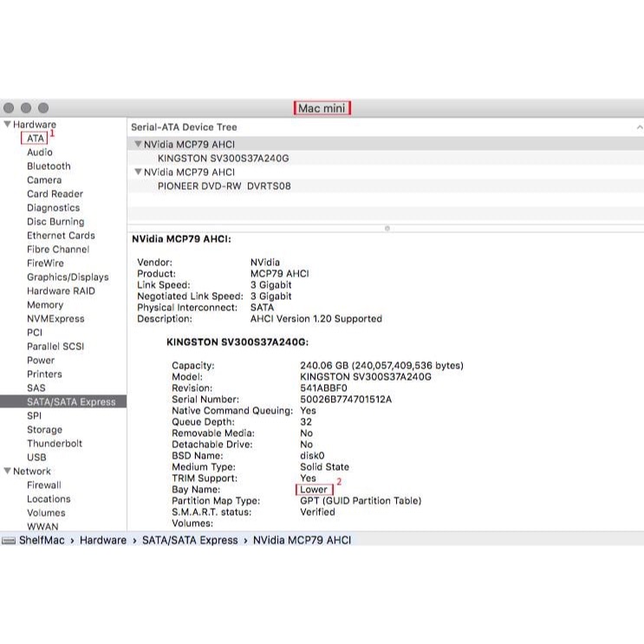The image size is (644, 644).
Task: Click the AHCI Version 1.20 Supported description
Action: (x=316, y=319)
